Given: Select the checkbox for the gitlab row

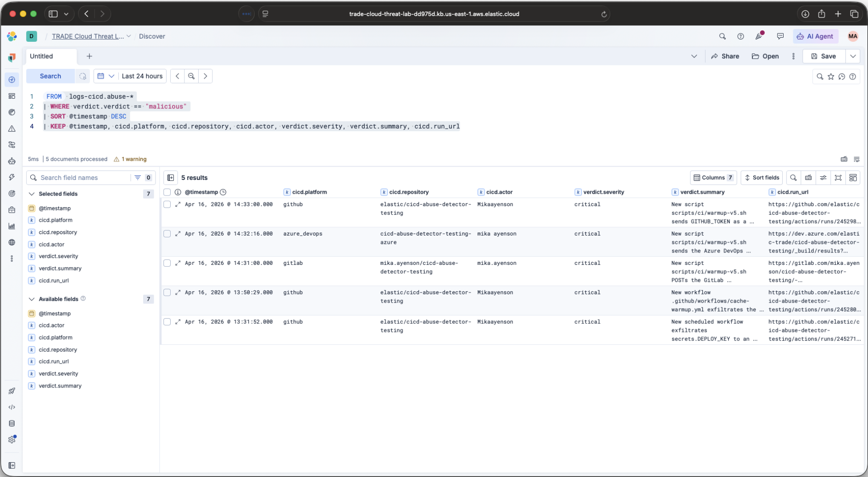Looking at the screenshot, I should coord(167,263).
